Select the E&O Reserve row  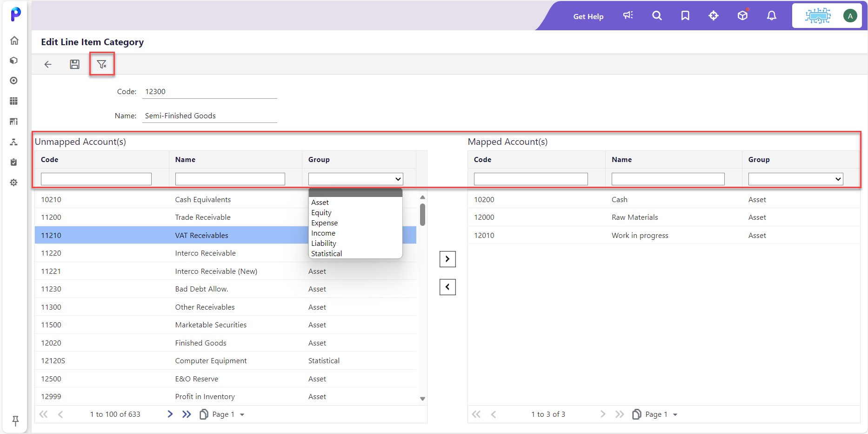pyautogui.click(x=226, y=379)
